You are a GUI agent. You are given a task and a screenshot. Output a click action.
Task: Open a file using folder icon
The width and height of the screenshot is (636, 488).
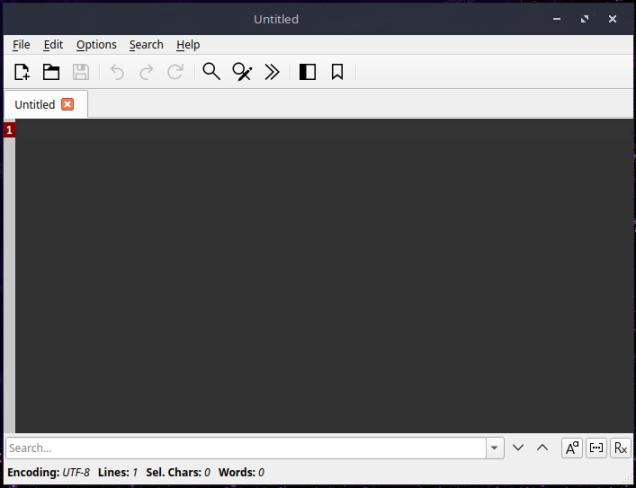click(x=51, y=72)
